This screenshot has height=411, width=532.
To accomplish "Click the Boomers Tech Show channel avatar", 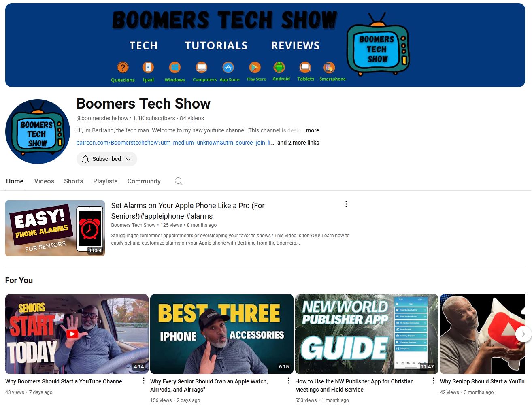I will click(38, 132).
